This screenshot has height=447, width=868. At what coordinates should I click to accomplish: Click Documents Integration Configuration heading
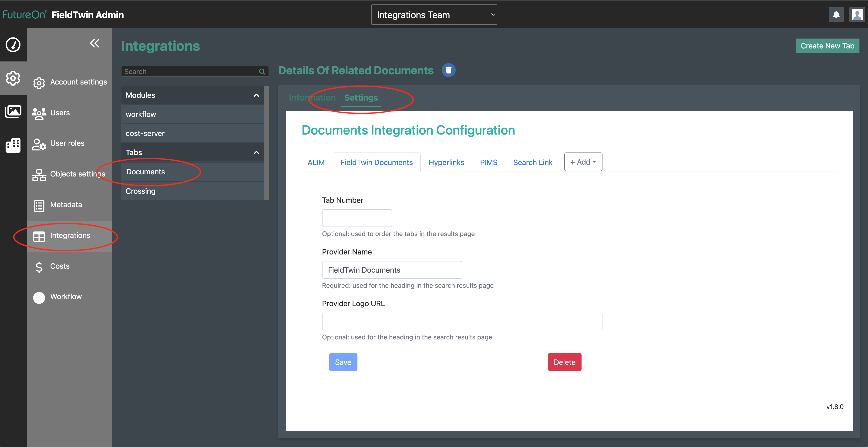(408, 130)
